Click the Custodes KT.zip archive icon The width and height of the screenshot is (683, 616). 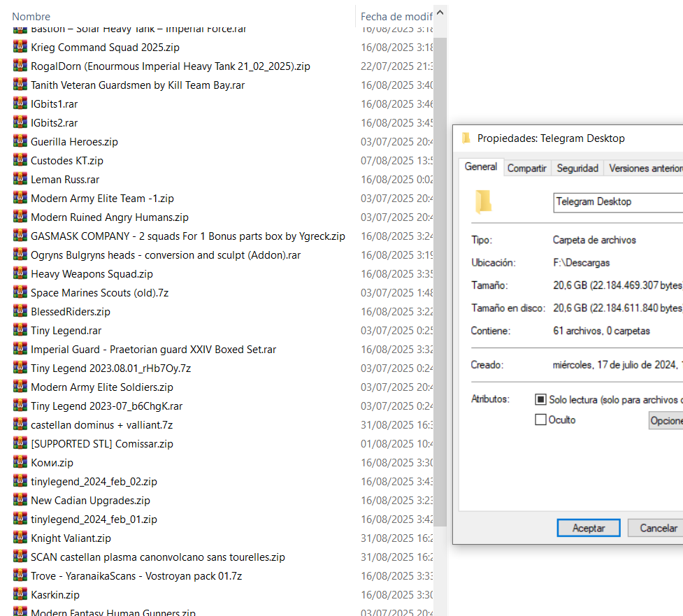(20, 160)
